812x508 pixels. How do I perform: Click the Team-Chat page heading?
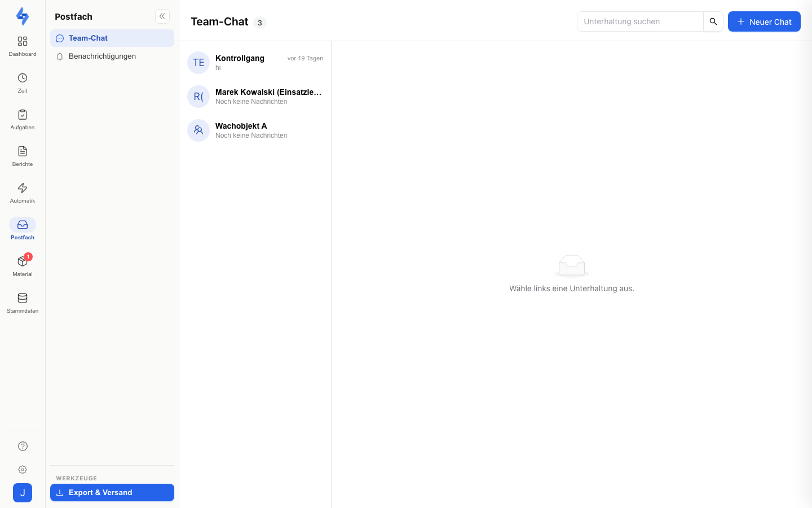tap(219, 21)
